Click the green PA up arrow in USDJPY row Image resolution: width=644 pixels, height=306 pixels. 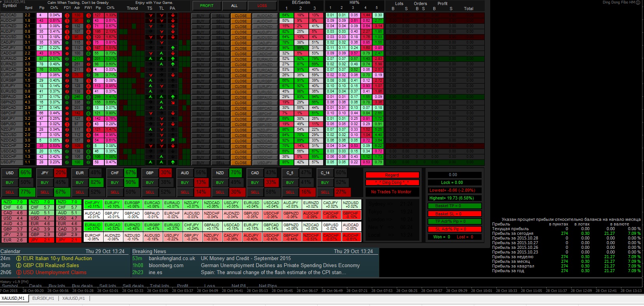tap(173, 163)
